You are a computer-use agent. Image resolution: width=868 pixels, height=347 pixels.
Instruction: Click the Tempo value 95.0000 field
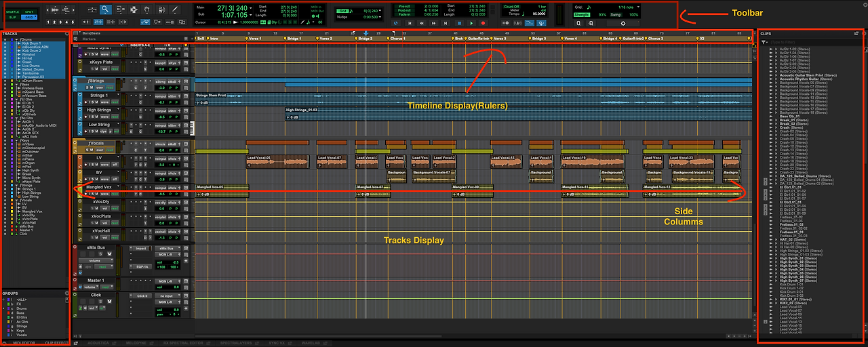point(539,14)
